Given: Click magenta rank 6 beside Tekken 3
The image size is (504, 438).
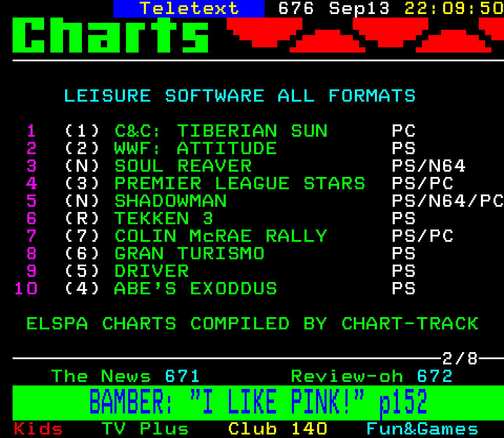Looking at the screenshot, I should point(31,219).
